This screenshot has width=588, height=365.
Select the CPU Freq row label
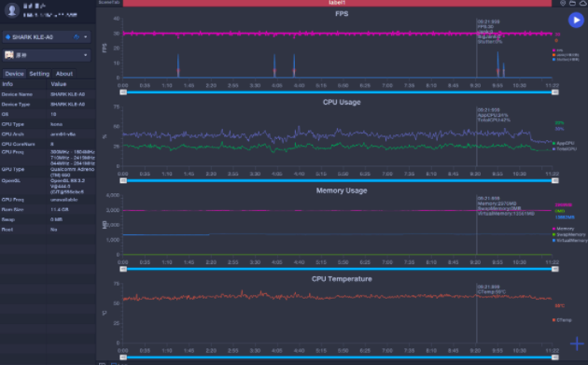tap(13, 152)
